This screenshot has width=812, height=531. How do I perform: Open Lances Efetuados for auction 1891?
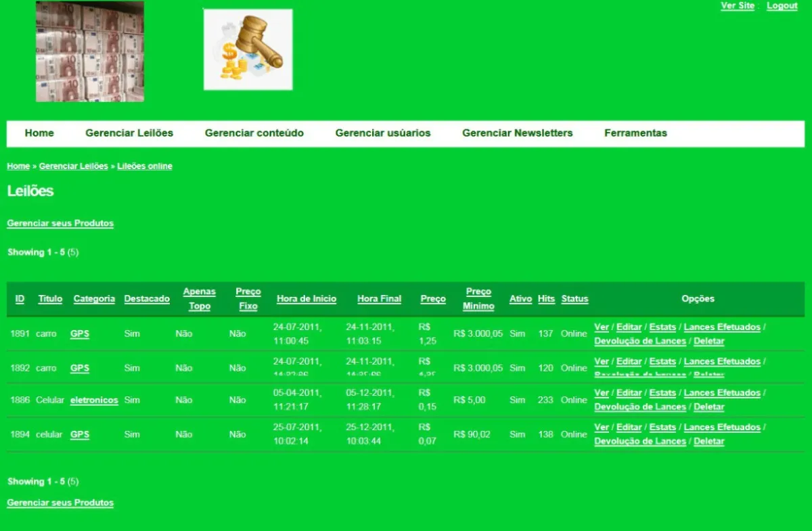(x=722, y=327)
